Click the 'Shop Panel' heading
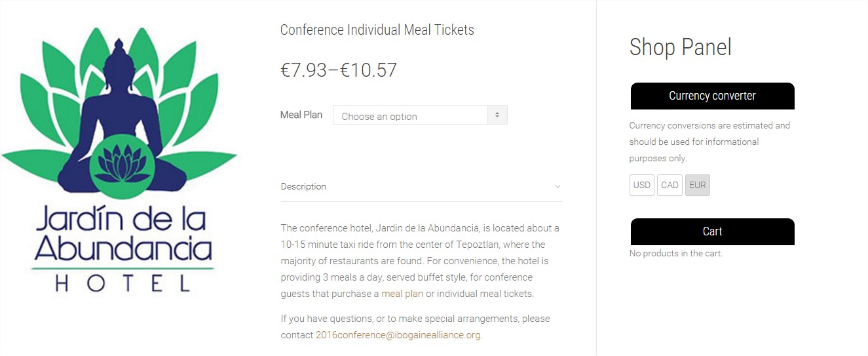The width and height of the screenshot is (868, 356). tap(680, 47)
